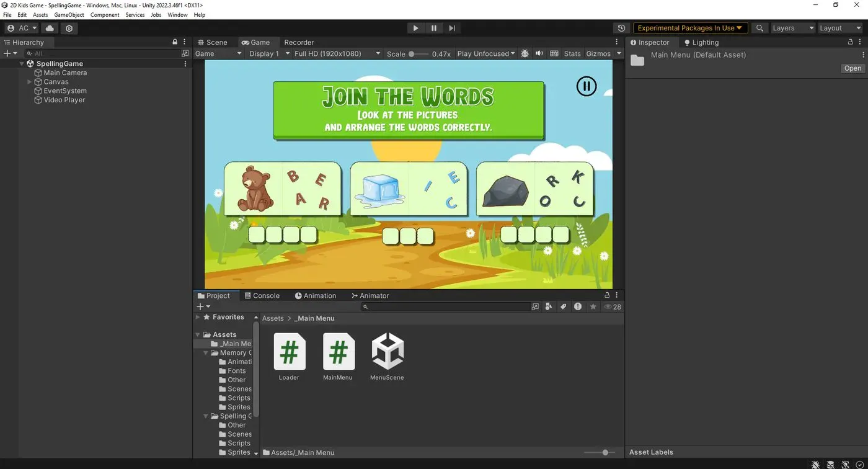Select the MainMenu script asset

(338, 357)
